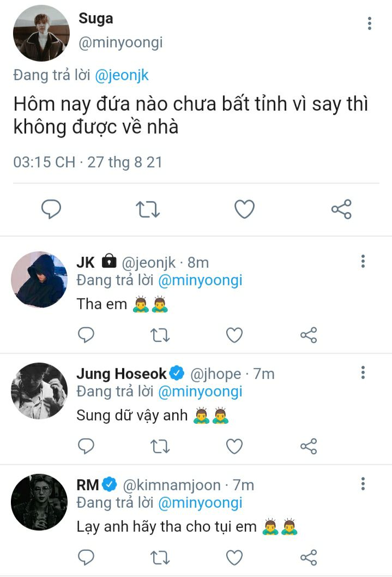The width and height of the screenshot is (392, 577).
Task: Open Jung Hoseok's profile avatar
Action: 39,391
